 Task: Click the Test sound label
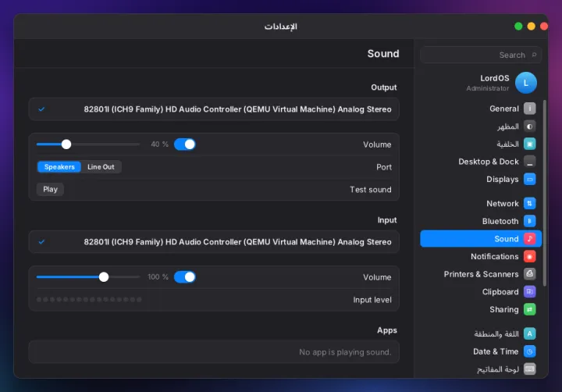coord(370,190)
